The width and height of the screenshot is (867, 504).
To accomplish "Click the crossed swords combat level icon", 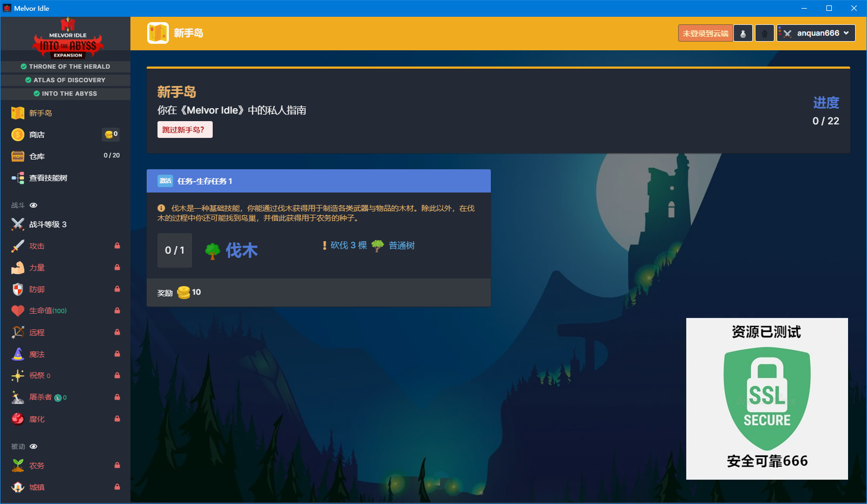I will 18,224.
